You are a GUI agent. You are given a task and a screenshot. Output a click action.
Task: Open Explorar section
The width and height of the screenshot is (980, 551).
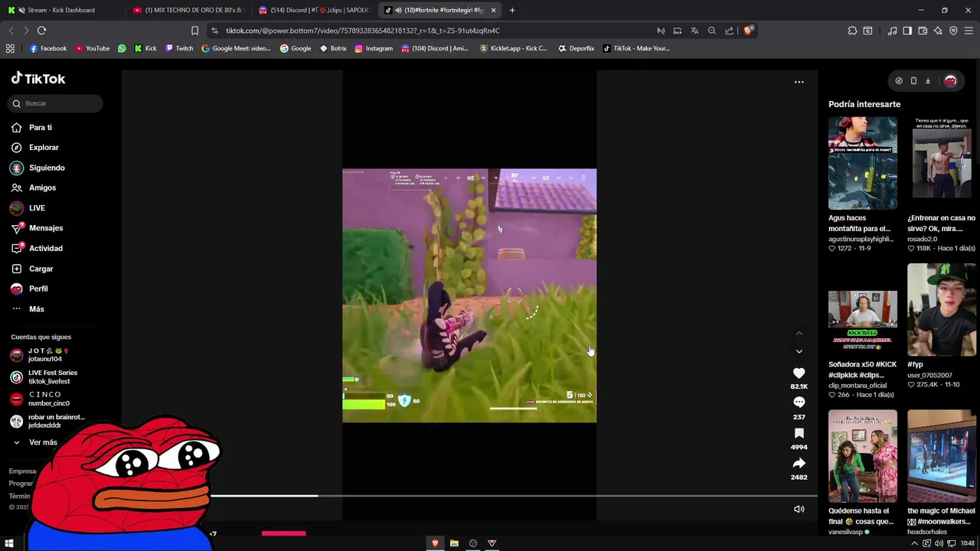[34, 148]
